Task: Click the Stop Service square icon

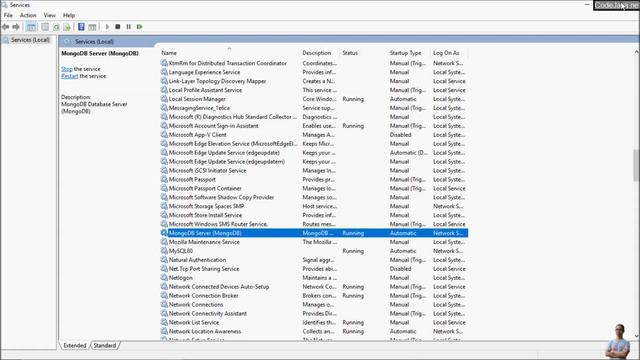Action: pos(118,27)
